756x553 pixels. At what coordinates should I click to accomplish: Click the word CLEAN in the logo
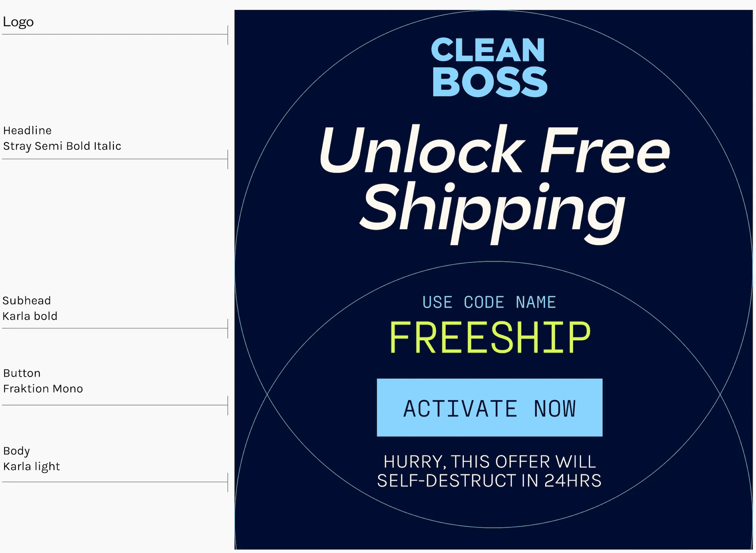click(488, 50)
